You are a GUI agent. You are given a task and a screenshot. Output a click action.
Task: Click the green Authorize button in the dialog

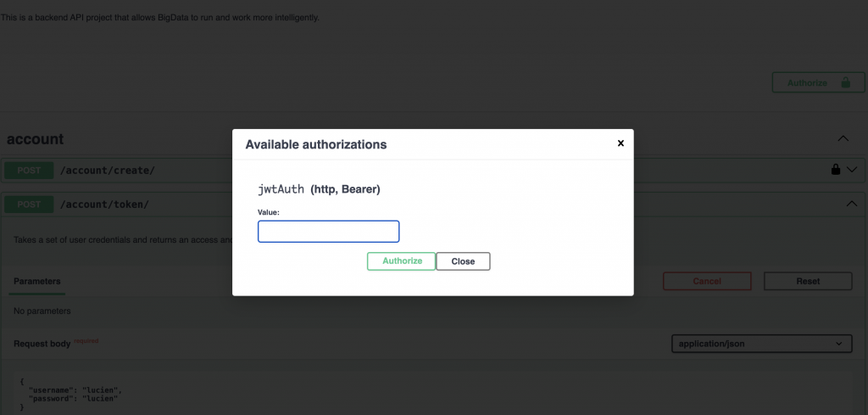pyautogui.click(x=402, y=261)
